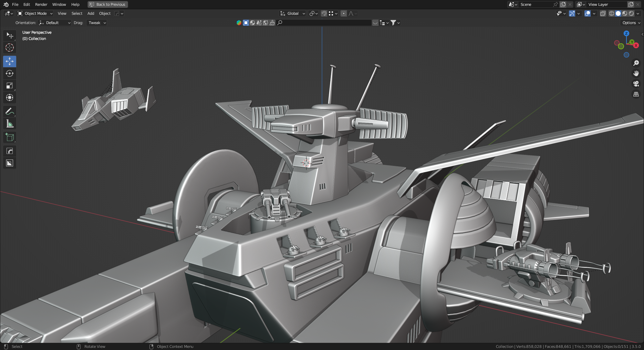Open the Drag Tweak dropdown
The image size is (644, 350).
click(x=96, y=23)
